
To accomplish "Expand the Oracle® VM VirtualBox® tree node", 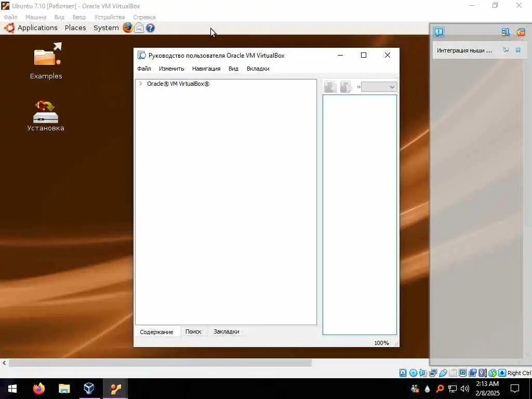I will [140, 84].
